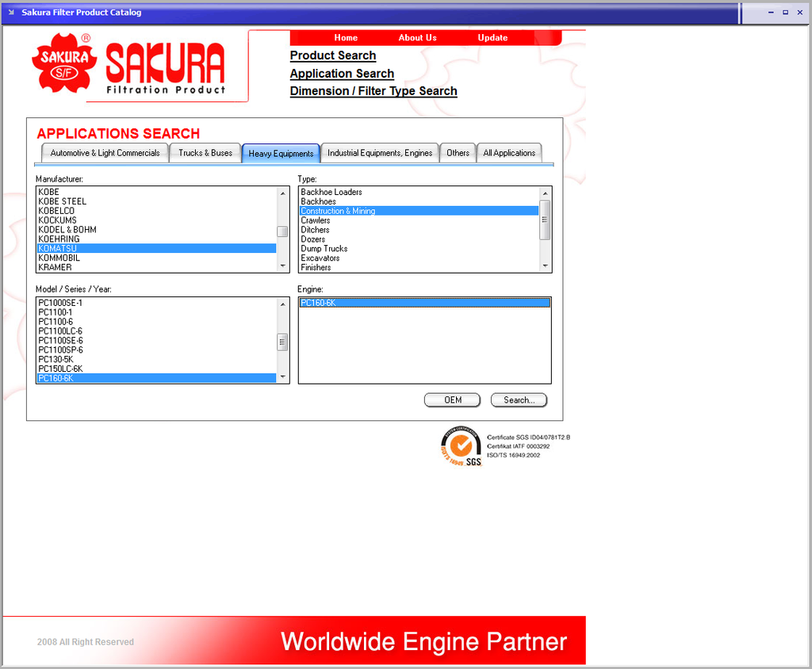Viewport: 812px width, 669px height.
Task: Click the Type list scroll-up arrow
Action: (x=545, y=193)
